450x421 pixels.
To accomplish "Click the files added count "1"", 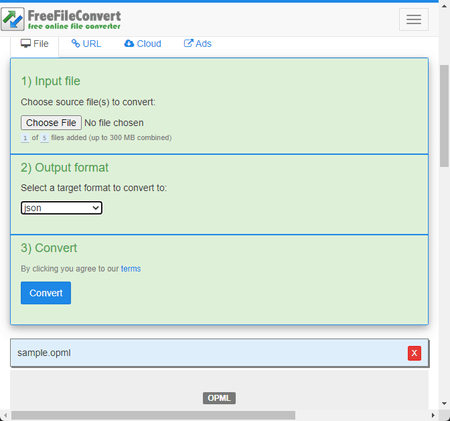I will [x=25, y=138].
